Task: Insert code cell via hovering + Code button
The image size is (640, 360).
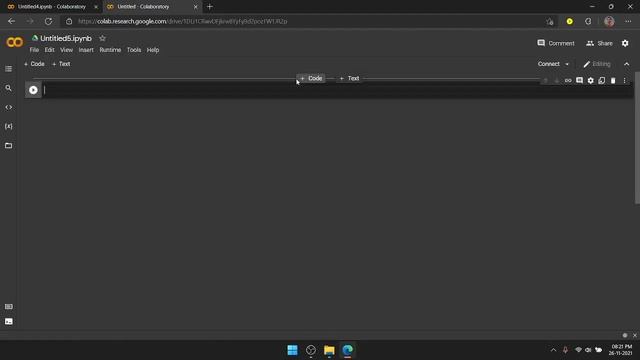Action: (x=311, y=78)
